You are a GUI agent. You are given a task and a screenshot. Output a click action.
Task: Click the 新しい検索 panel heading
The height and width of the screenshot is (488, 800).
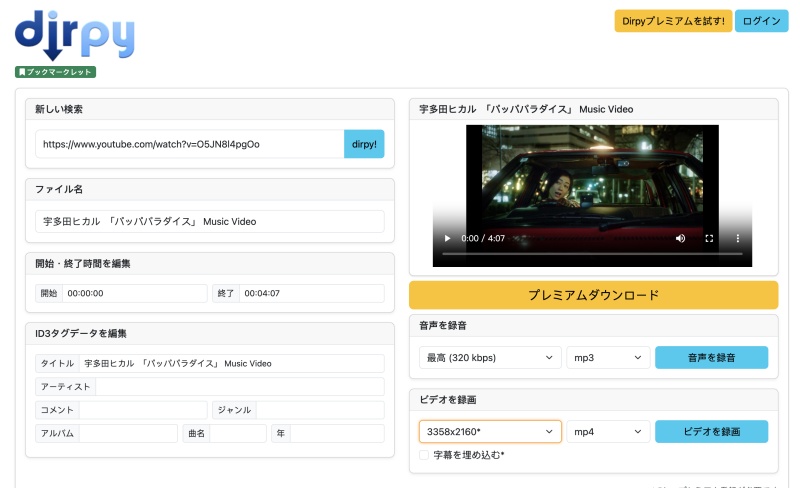pos(59,109)
